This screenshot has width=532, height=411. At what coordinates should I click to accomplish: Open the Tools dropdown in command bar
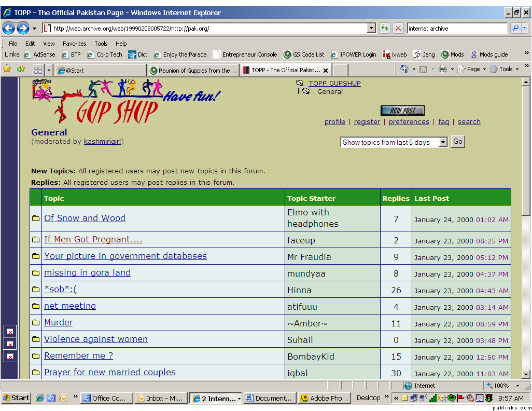click(506, 70)
